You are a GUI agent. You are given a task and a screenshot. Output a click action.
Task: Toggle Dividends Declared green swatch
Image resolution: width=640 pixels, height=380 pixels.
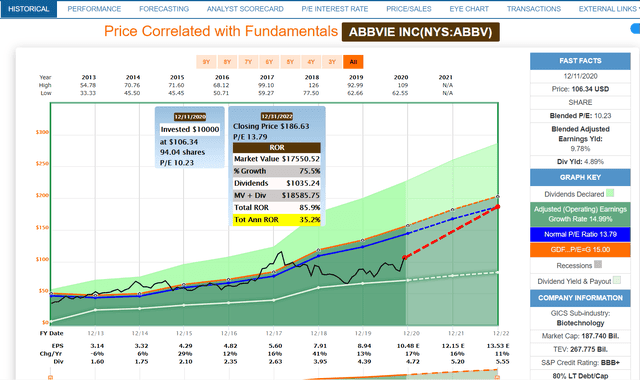(x=610, y=193)
